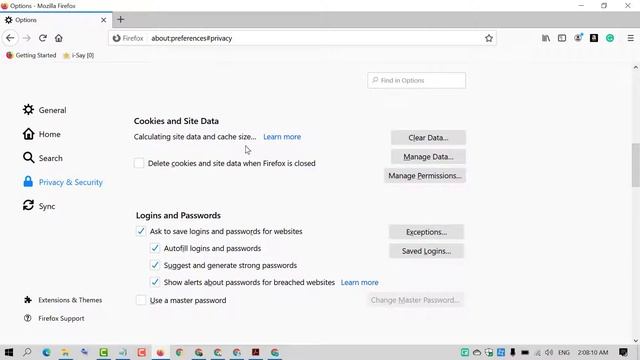Open green Camtasia icon in the taskbar
This screenshot has height=360, width=640.
pyautogui.click(x=104, y=352)
